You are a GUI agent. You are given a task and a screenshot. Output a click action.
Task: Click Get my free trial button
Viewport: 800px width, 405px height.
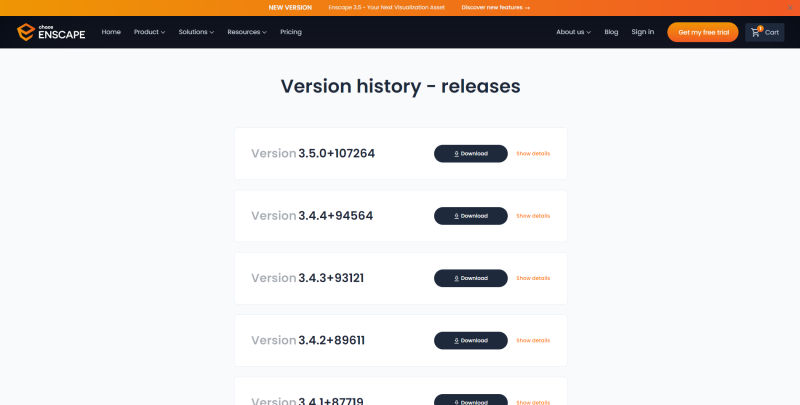pyautogui.click(x=703, y=32)
